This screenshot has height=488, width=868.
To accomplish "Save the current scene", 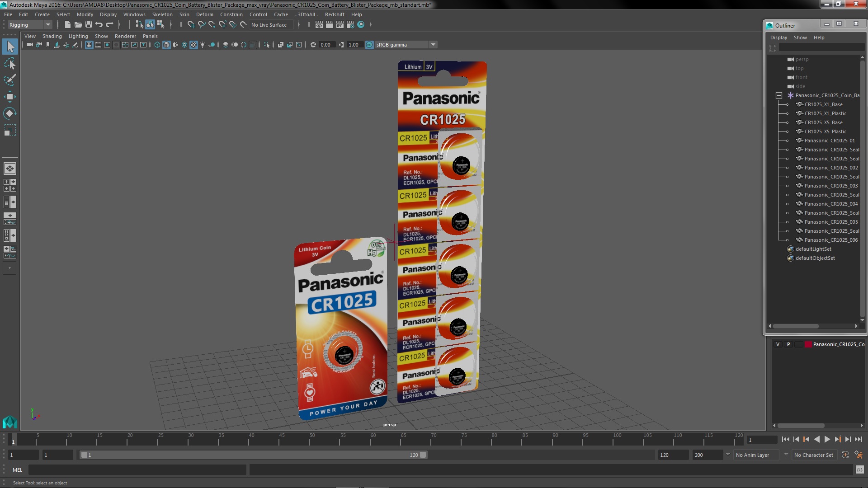I will coord(89,25).
